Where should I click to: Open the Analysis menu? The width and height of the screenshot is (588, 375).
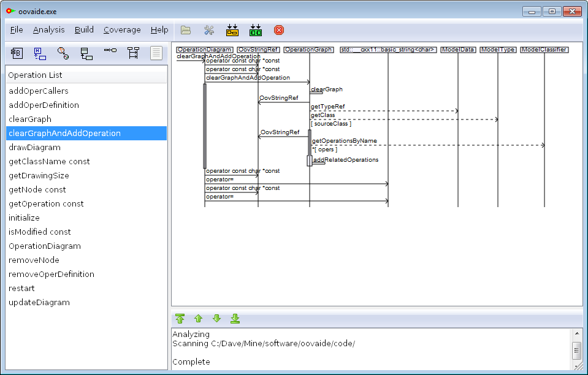coord(48,29)
